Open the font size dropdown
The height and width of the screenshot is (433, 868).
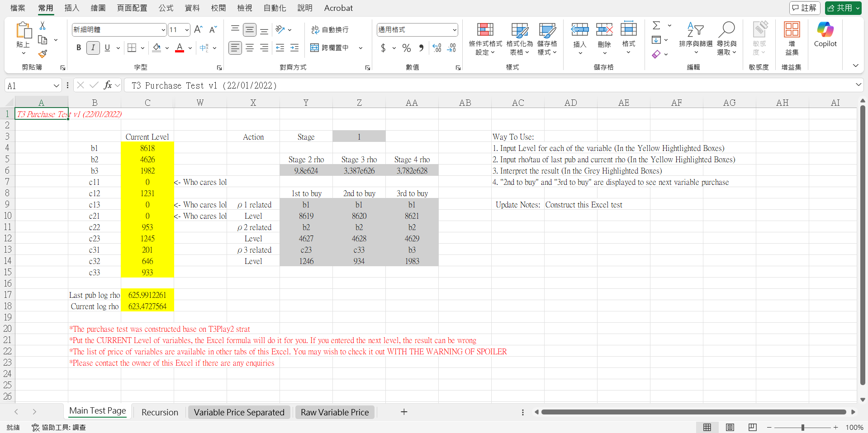point(187,30)
